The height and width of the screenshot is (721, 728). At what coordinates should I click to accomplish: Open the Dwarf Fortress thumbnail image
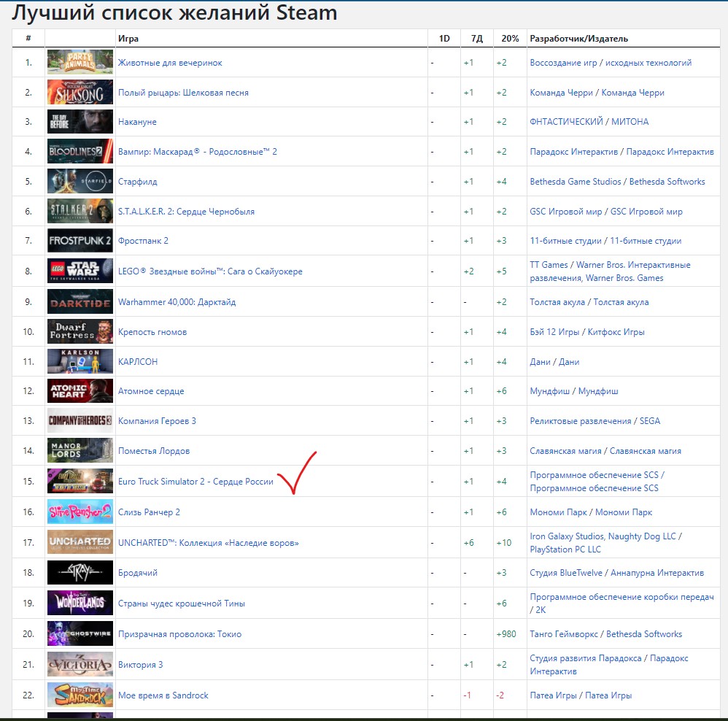pos(80,331)
